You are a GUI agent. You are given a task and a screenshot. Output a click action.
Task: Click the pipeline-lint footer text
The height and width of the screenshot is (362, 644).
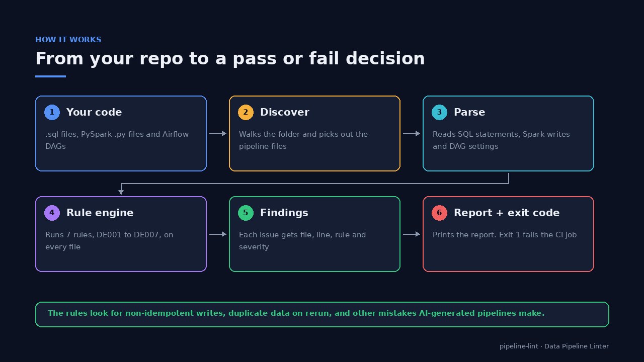click(x=554, y=346)
